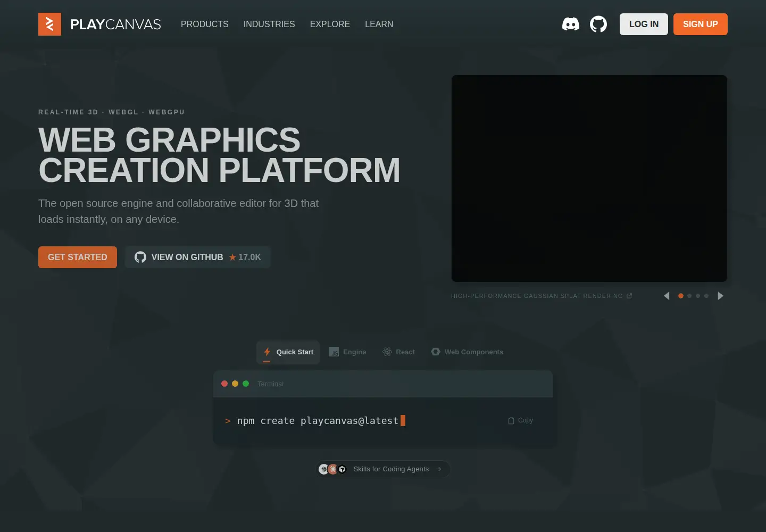The height and width of the screenshot is (532, 766).
Task: Click the "REAL-TIME 3D · WEBGL · WEBGPU" tagline
Action: [x=112, y=112]
